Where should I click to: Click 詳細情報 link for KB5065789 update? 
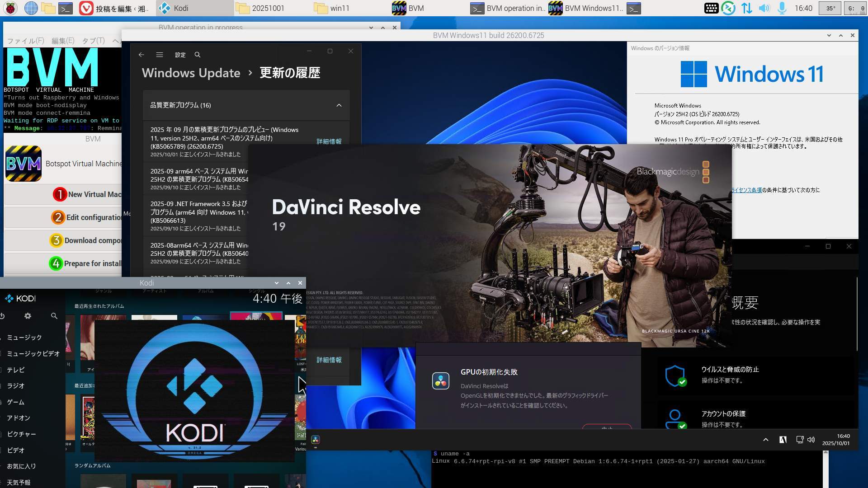tap(329, 141)
